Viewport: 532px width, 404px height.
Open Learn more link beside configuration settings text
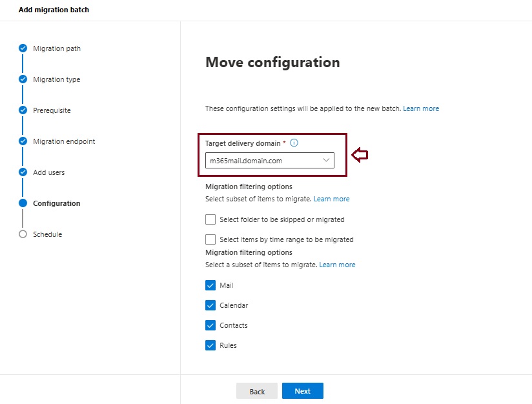point(421,108)
